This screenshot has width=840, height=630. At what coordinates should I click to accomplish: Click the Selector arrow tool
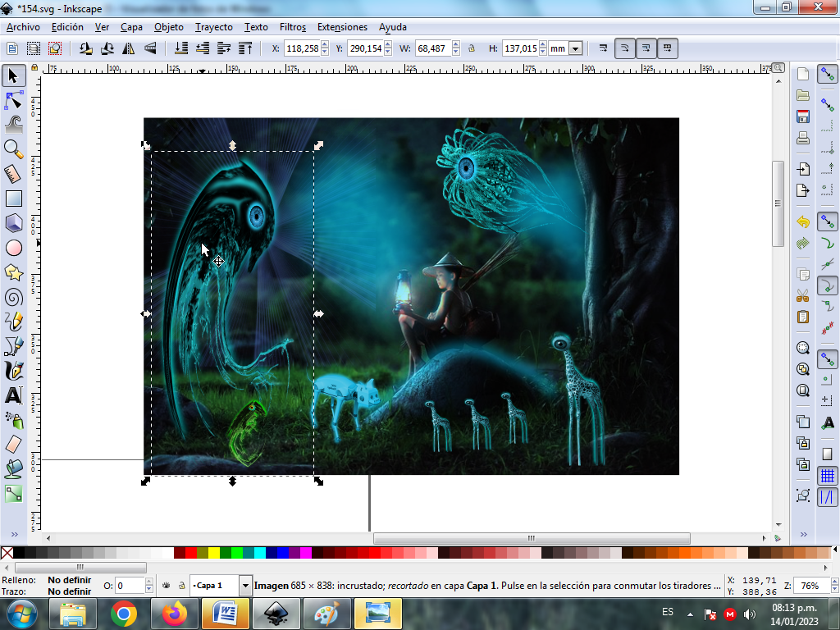tap(13, 75)
